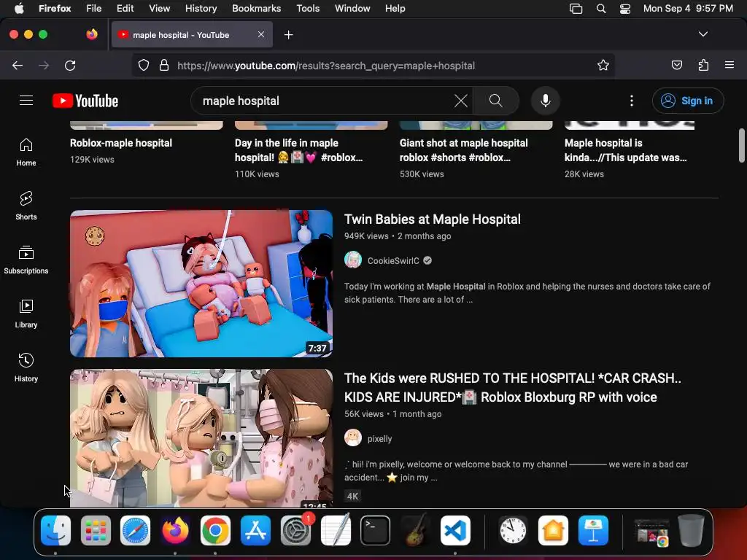Open a new tab with the plus
747x560 pixels.
tap(289, 35)
